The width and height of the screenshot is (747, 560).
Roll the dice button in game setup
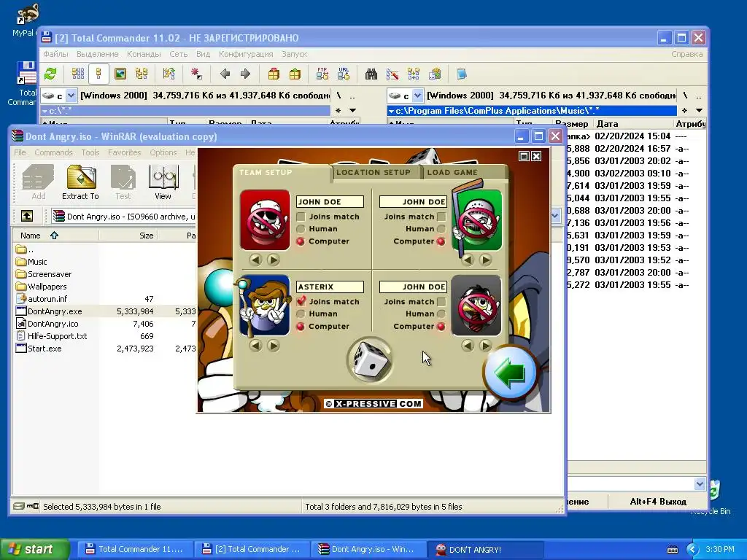click(370, 360)
